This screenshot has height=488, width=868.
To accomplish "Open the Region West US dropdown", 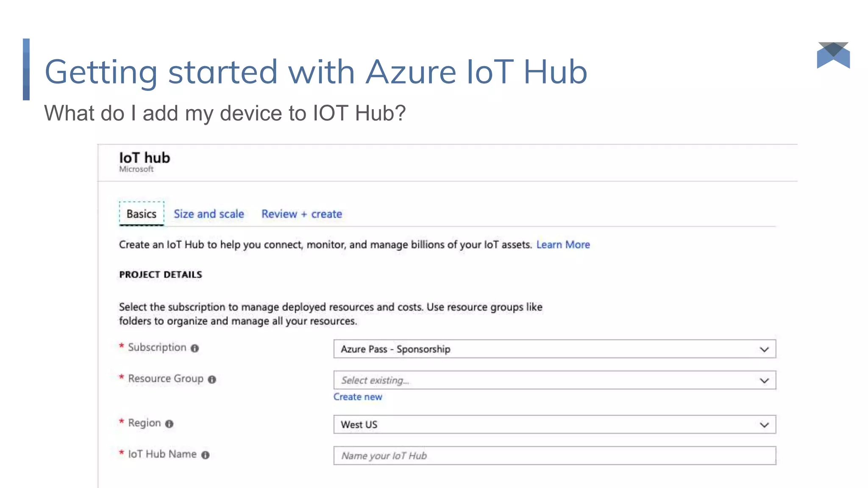I will pos(555,424).
